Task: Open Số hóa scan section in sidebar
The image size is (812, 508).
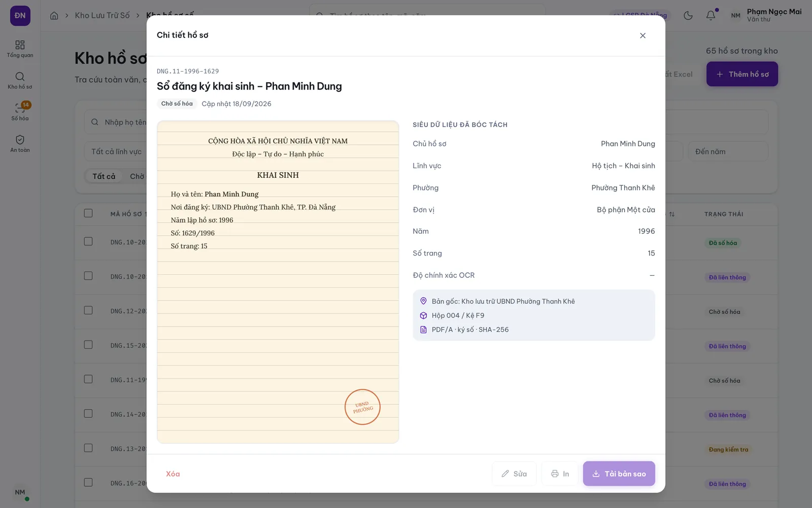Action: click(x=20, y=112)
